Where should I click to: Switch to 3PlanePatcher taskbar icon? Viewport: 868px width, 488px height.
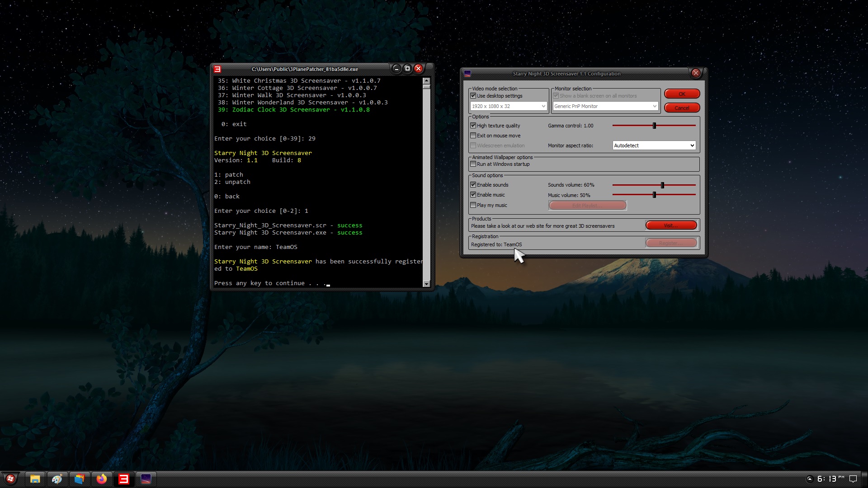pyautogui.click(x=124, y=479)
